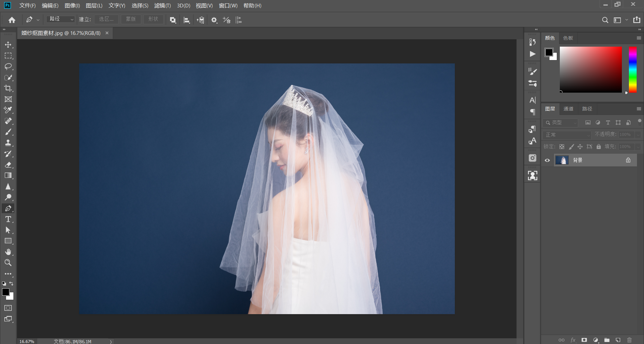Select the Hand tool
Image resolution: width=644 pixels, height=344 pixels.
8,252
